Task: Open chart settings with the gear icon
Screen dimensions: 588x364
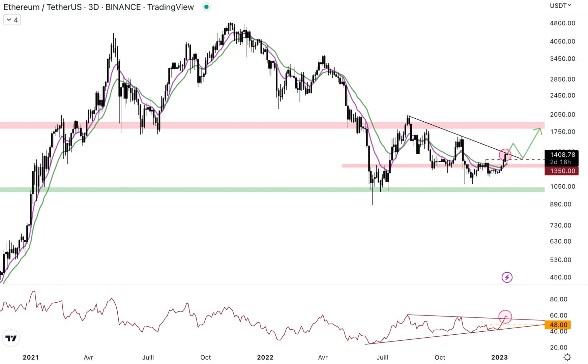Action: coord(567,357)
